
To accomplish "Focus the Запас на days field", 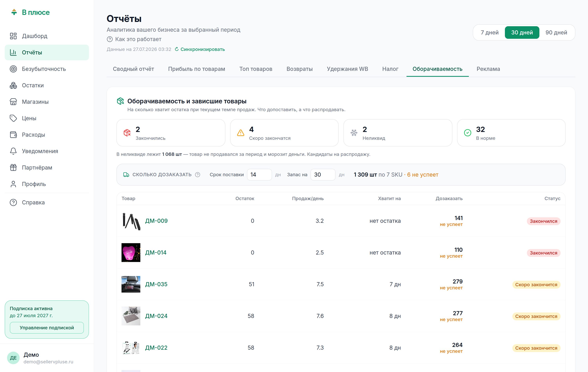I will (323, 175).
